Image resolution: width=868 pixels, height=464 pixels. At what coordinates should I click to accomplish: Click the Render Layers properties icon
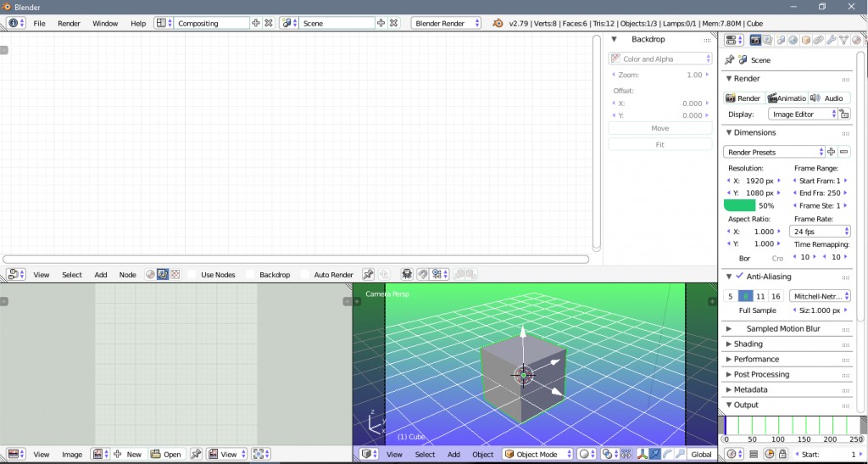(767, 40)
